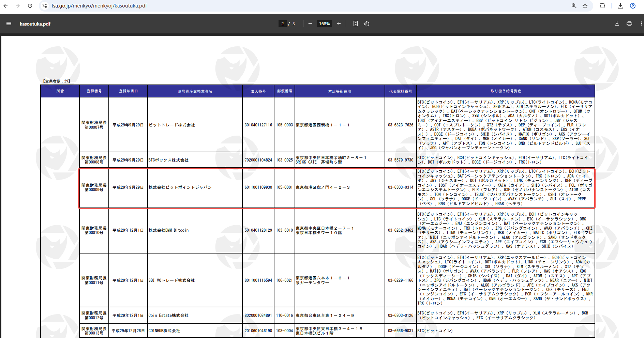This screenshot has width=644, height=338.
Task: Select the 168% zoom level field
Action: (324, 24)
